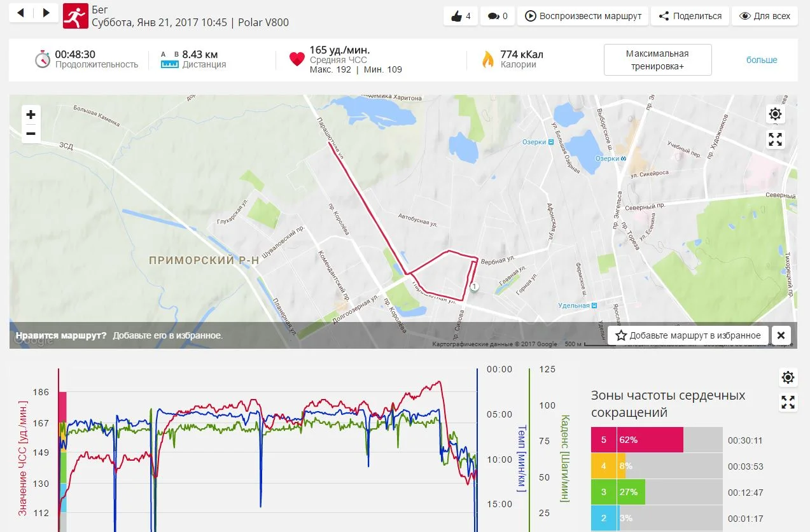Click the Каденс cadence axis label
Viewport: 810px width, 532px height.
564,458
